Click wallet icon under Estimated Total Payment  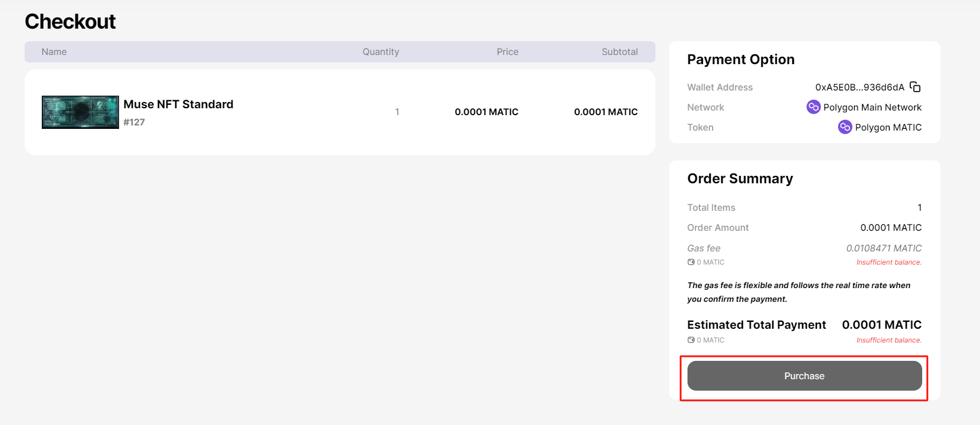click(691, 340)
